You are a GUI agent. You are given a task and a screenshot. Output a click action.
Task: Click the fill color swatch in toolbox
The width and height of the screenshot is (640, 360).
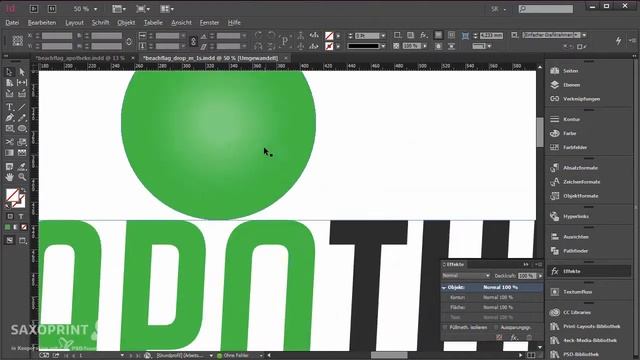(13, 196)
